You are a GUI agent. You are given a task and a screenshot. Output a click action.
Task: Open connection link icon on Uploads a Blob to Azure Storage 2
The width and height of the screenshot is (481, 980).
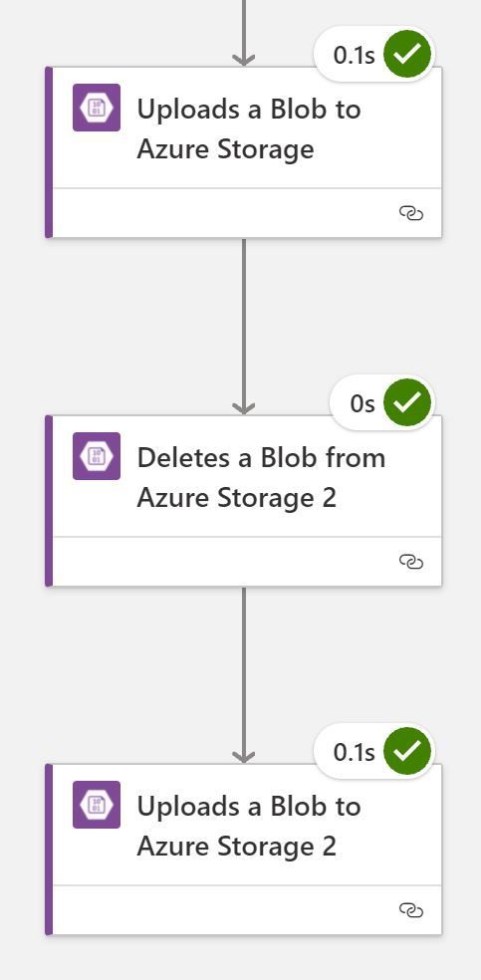pyautogui.click(x=411, y=910)
